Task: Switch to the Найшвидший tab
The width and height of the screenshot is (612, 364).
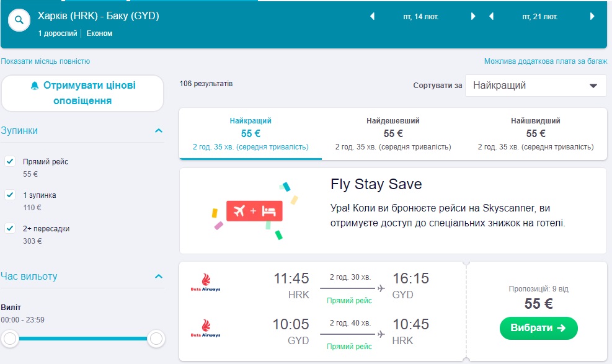Action: tap(535, 133)
